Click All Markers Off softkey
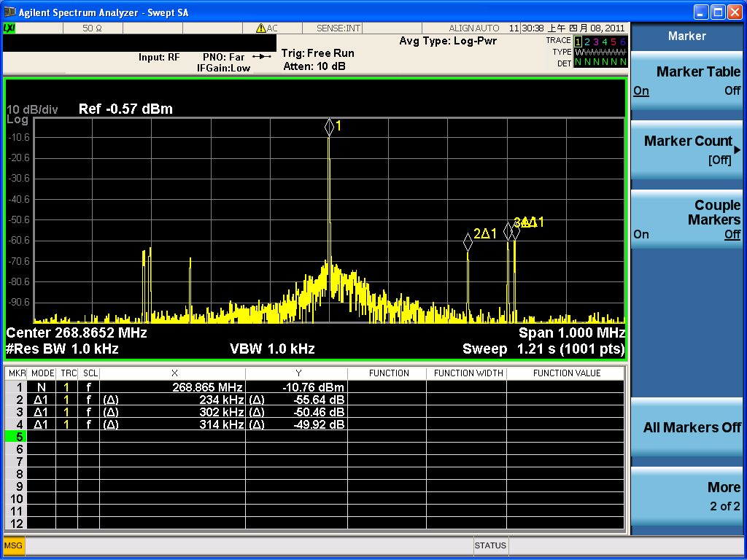747x560 pixels. 687,427
